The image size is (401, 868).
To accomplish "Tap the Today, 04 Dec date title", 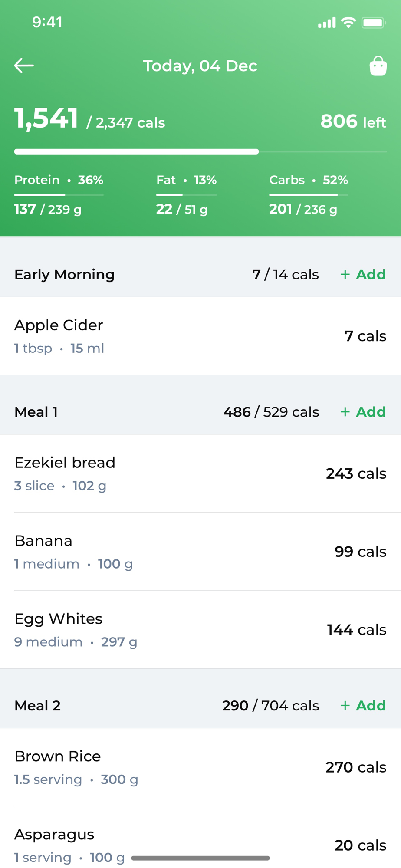I will coord(200,66).
